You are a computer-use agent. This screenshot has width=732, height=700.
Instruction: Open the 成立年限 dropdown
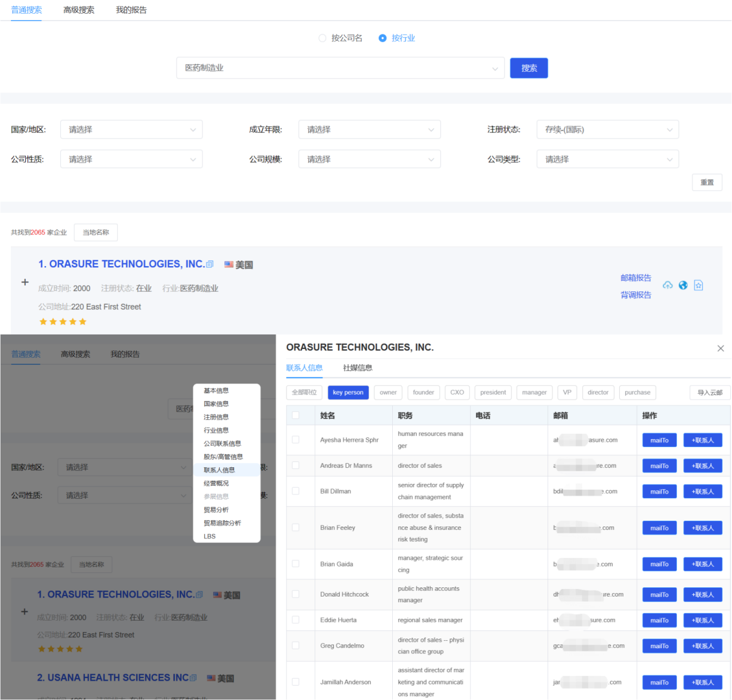[369, 129]
